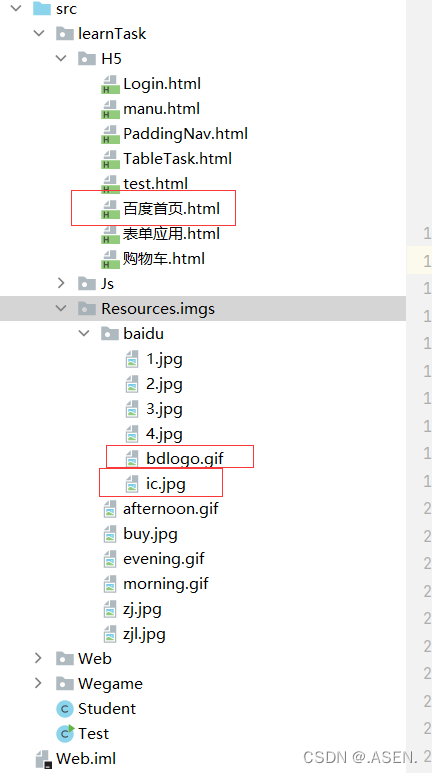The width and height of the screenshot is (432, 773).
Task: Click the ic.jpg image file icon
Action: point(132,484)
